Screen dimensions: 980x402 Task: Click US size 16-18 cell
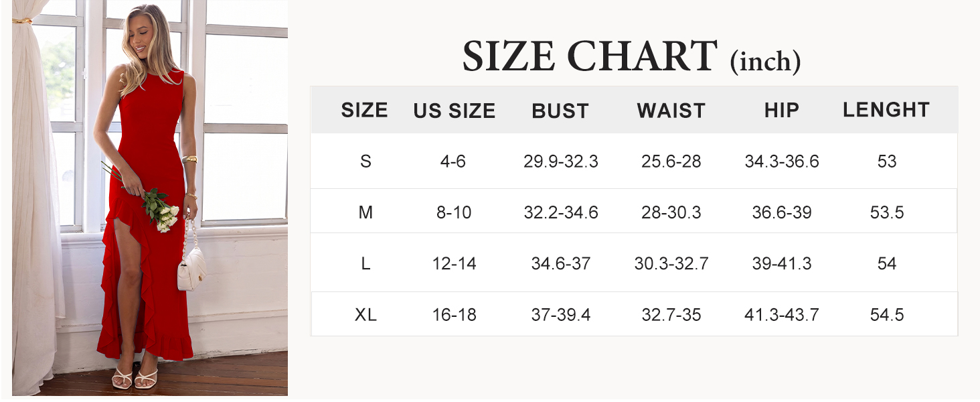pyautogui.click(x=455, y=314)
